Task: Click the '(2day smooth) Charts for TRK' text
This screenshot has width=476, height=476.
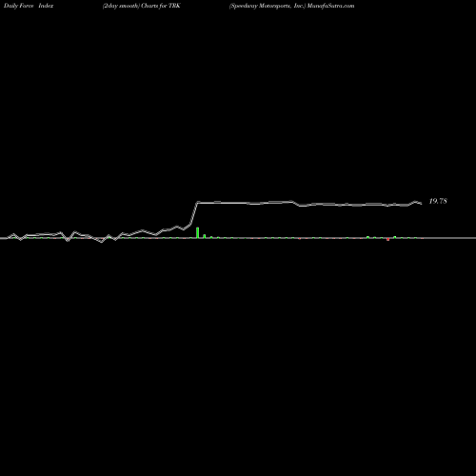Action: pos(142,6)
